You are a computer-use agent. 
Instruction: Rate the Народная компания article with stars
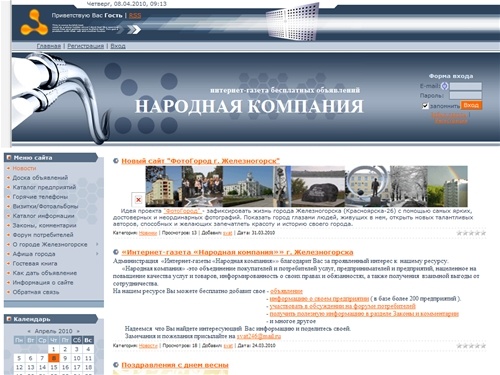471,346
